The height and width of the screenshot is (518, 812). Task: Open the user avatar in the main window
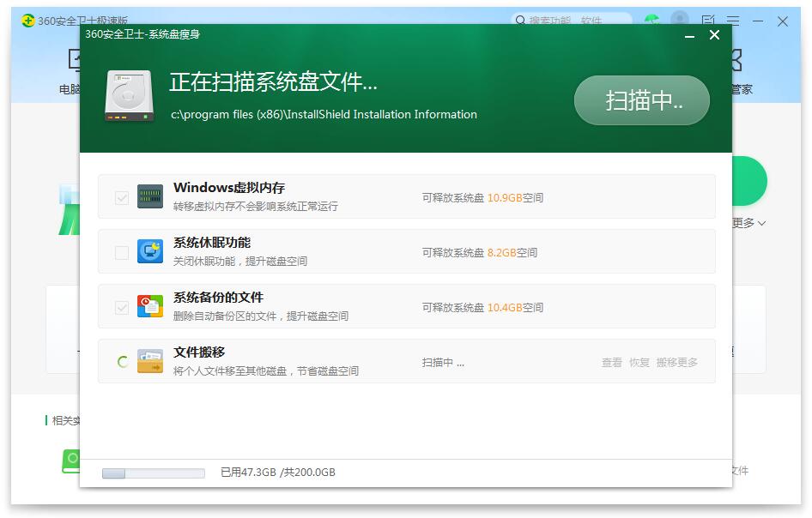[680, 21]
